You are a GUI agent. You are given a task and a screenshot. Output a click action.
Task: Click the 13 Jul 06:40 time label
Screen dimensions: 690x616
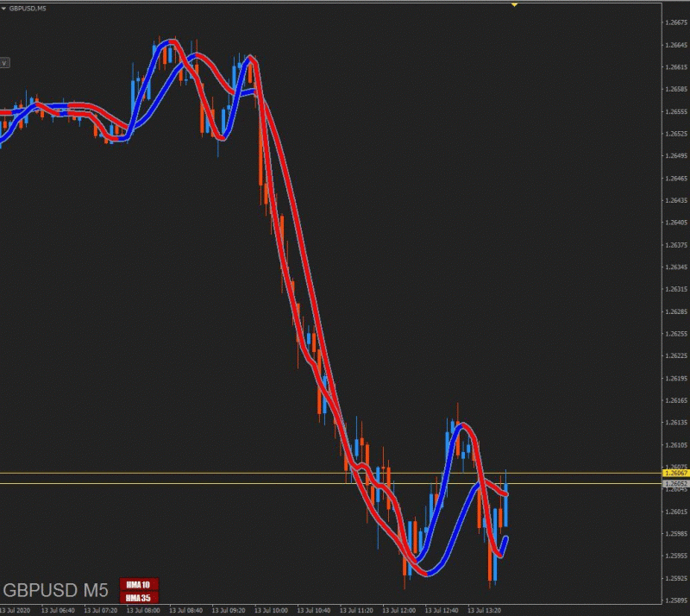tap(58, 610)
